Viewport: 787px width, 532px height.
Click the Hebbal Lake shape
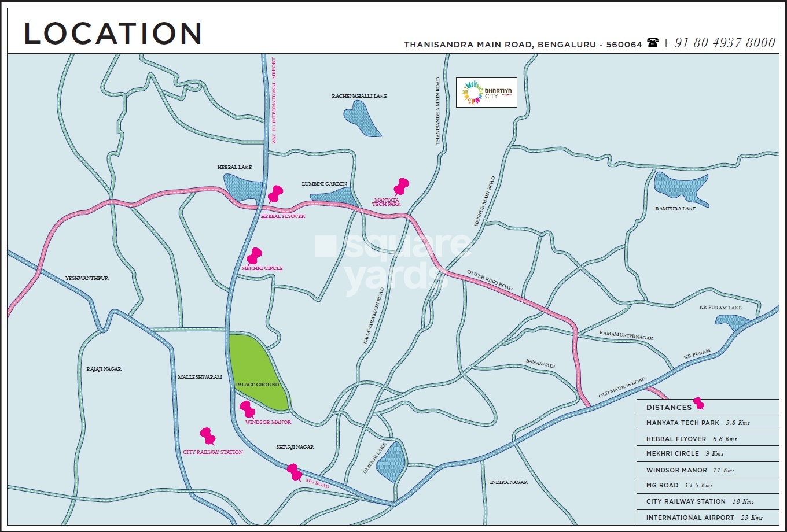click(x=242, y=188)
